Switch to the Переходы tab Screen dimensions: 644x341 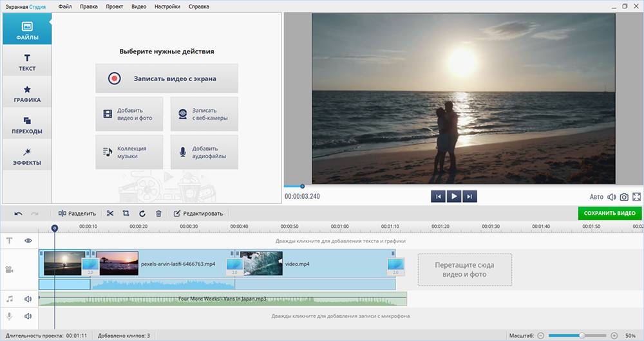(27, 125)
